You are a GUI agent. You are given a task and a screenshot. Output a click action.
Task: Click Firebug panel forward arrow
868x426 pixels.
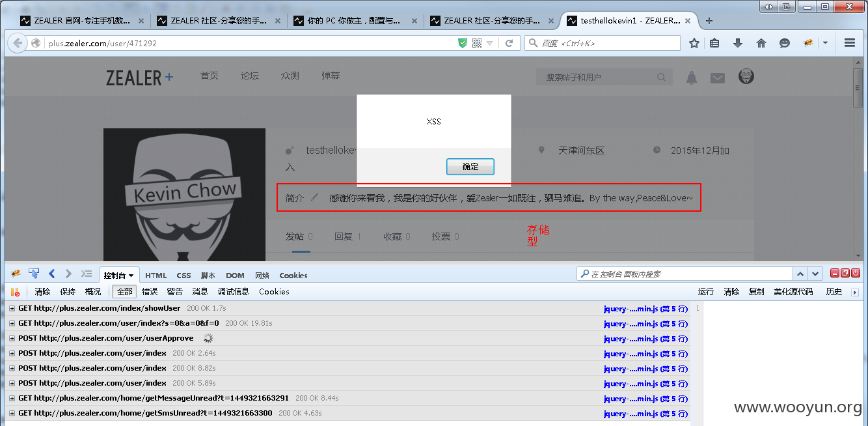click(x=68, y=274)
